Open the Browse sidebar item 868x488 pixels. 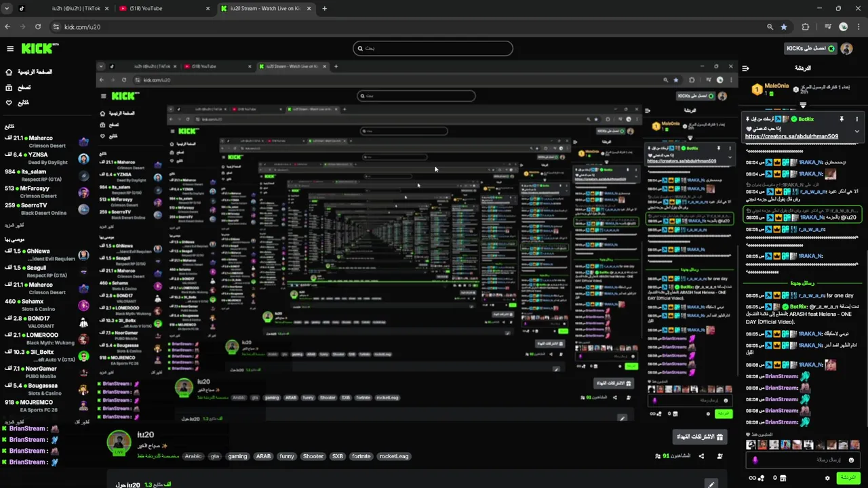click(18, 87)
